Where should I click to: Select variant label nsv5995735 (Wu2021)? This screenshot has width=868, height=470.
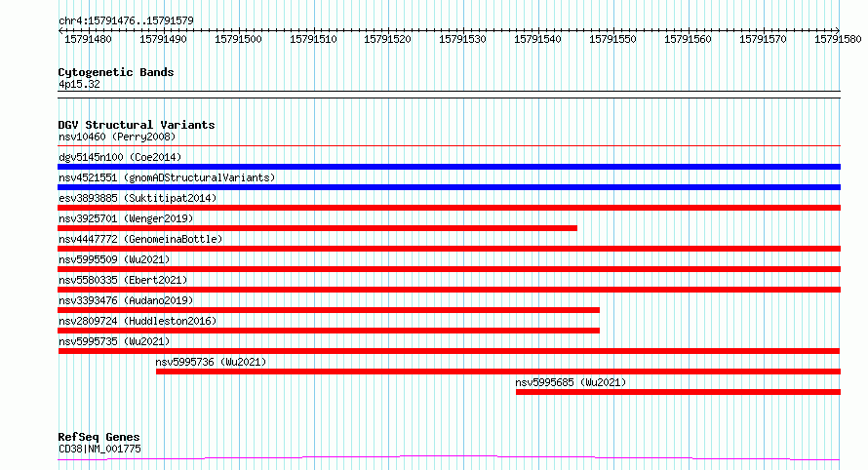point(114,341)
